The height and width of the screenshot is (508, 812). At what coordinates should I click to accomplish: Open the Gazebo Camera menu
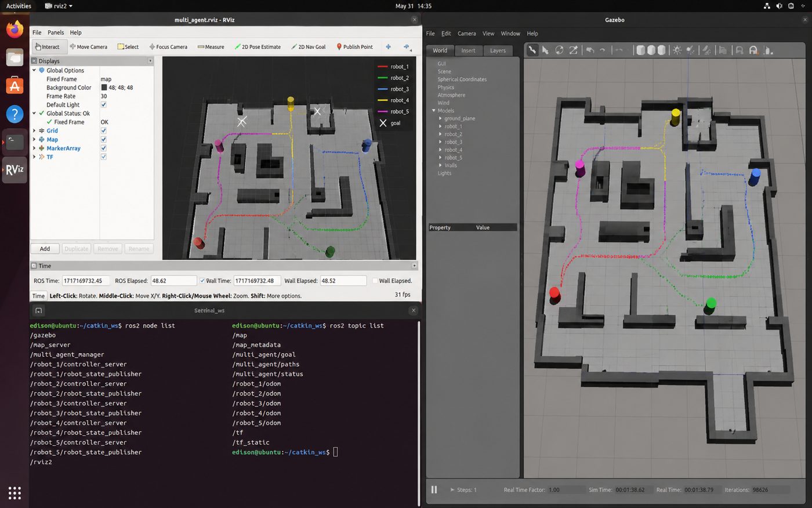tap(466, 34)
